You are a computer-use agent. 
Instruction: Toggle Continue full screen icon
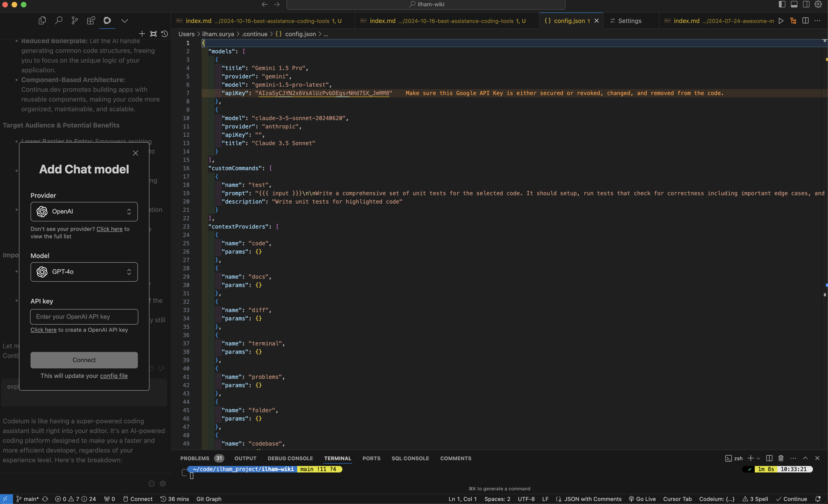click(153, 34)
